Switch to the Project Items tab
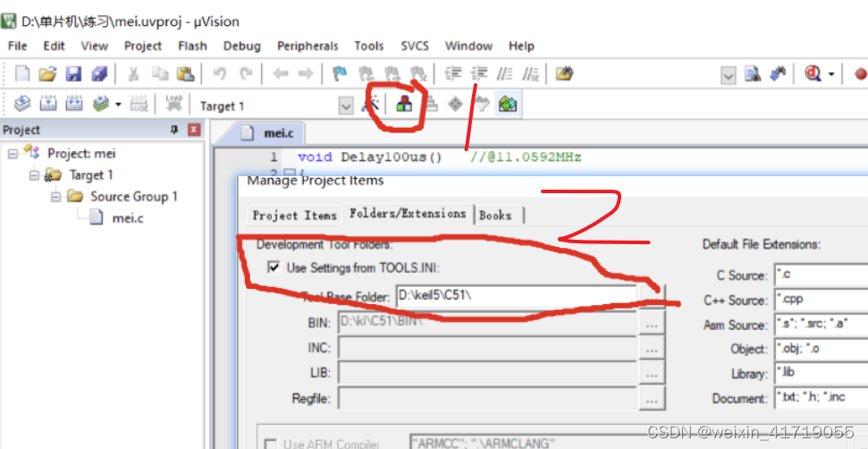 click(x=294, y=216)
